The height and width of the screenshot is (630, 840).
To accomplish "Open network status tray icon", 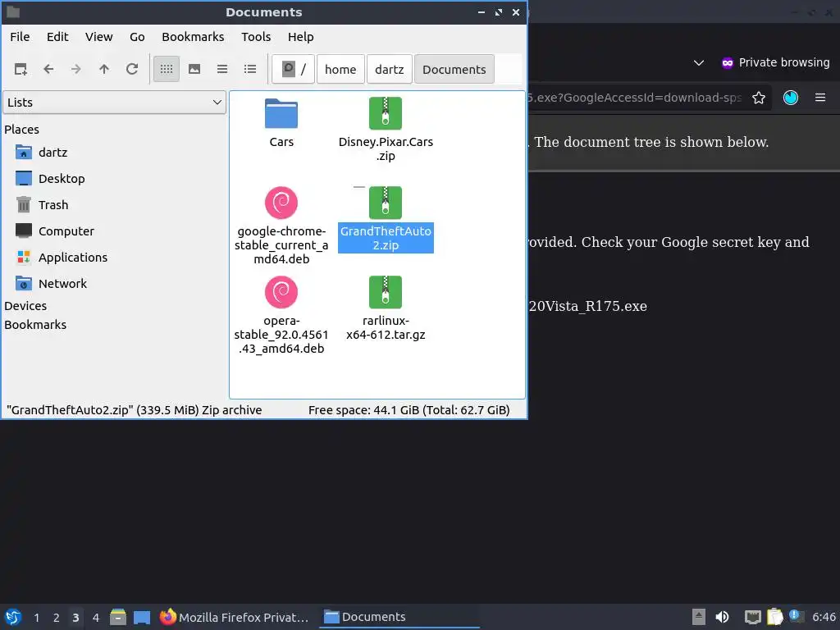I will coord(753,617).
